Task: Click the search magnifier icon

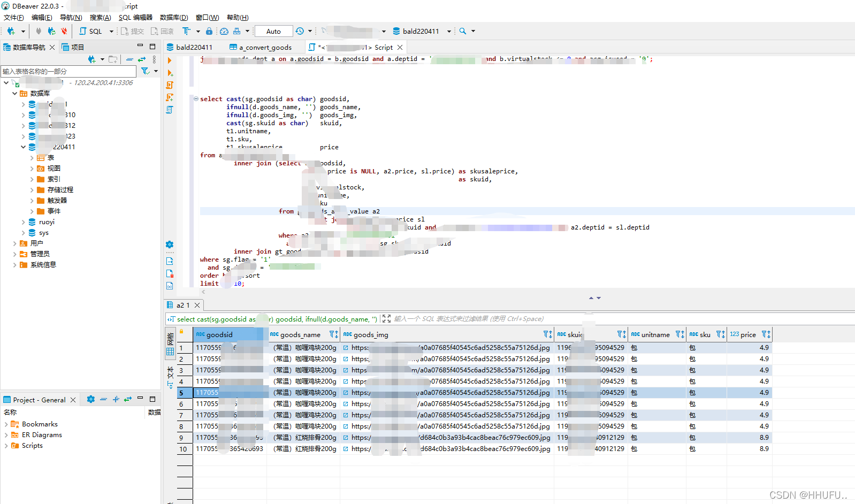Action: pyautogui.click(x=463, y=31)
